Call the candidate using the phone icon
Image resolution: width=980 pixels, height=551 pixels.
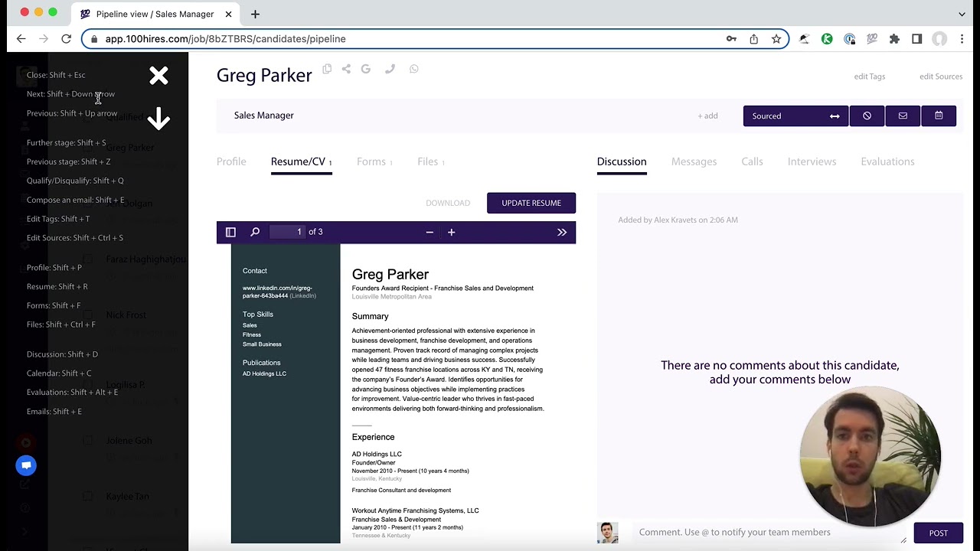(x=390, y=69)
